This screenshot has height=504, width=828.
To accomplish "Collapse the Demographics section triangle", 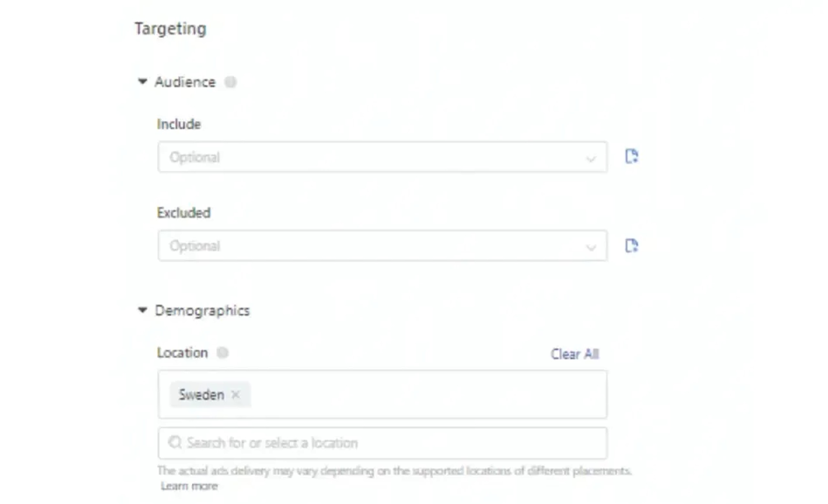I will (143, 310).
